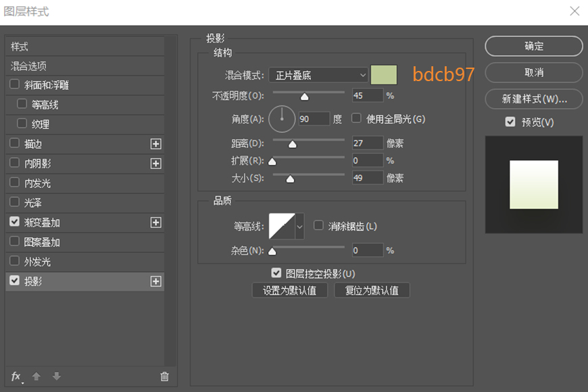
Task: Click the angle dial to adjust shadow angle
Action: click(x=281, y=118)
